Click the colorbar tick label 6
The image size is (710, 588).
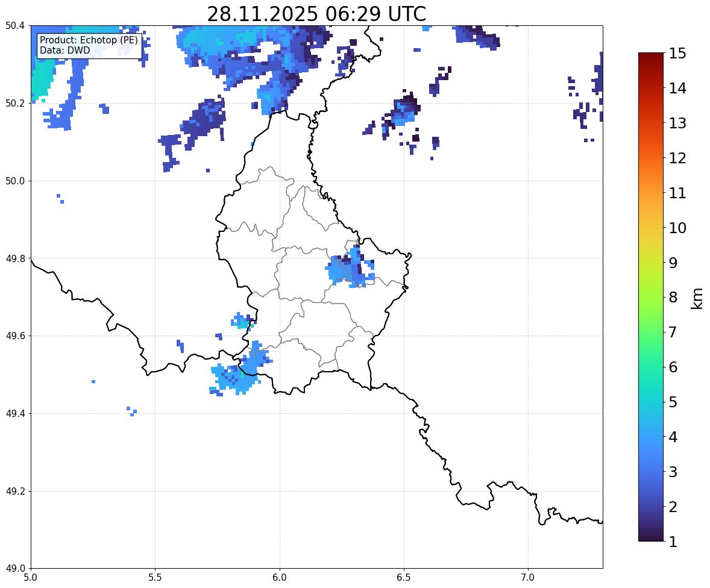coord(673,367)
